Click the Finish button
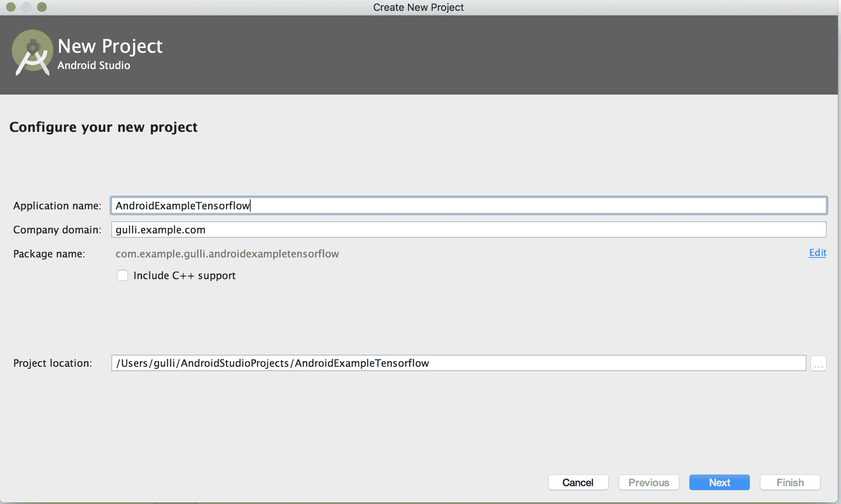Image resolution: width=841 pixels, height=504 pixels. [790, 482]
